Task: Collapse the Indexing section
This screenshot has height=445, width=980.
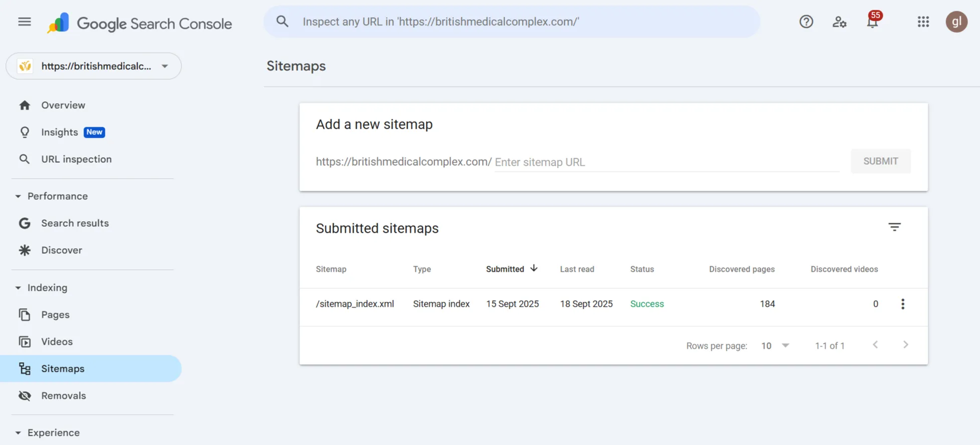Action: point(18,288)
